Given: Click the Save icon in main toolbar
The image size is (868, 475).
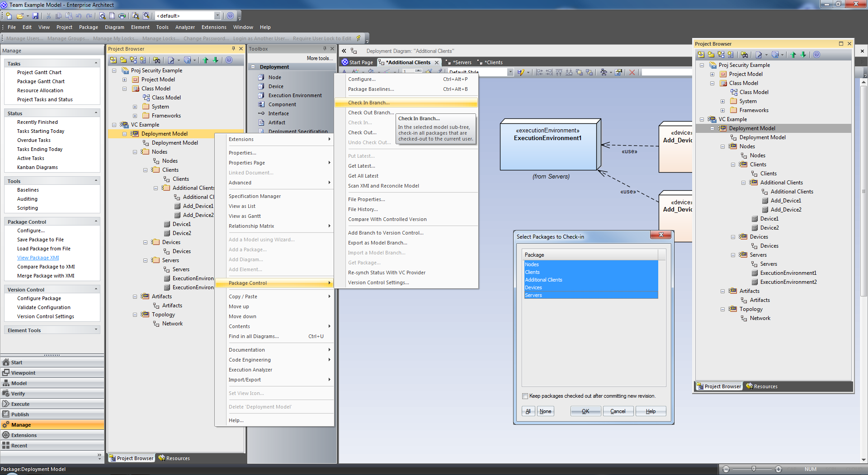Looking at the screenshot, I should [x=35, y=16].
